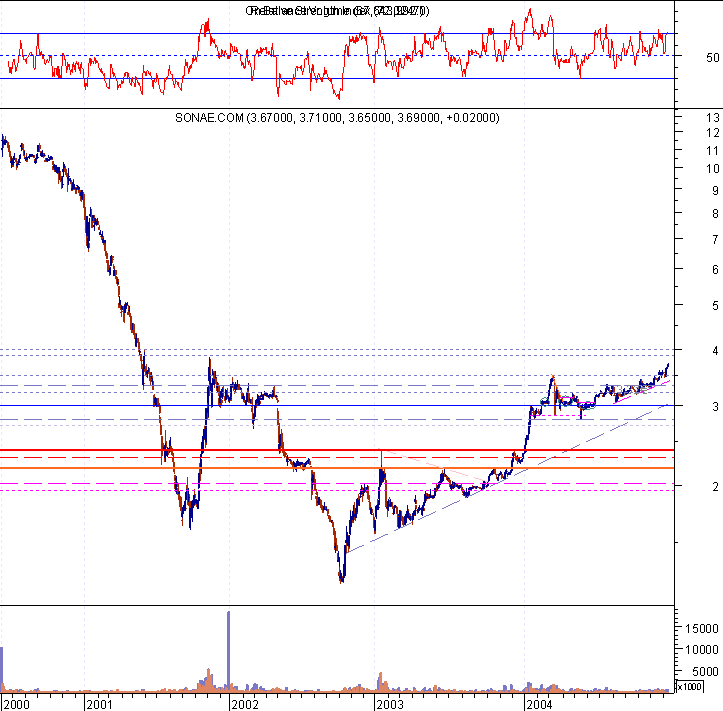Click the x1000 volume multiplier label
The width and height of the screenshot is (723, 711).
coord(689,687)
